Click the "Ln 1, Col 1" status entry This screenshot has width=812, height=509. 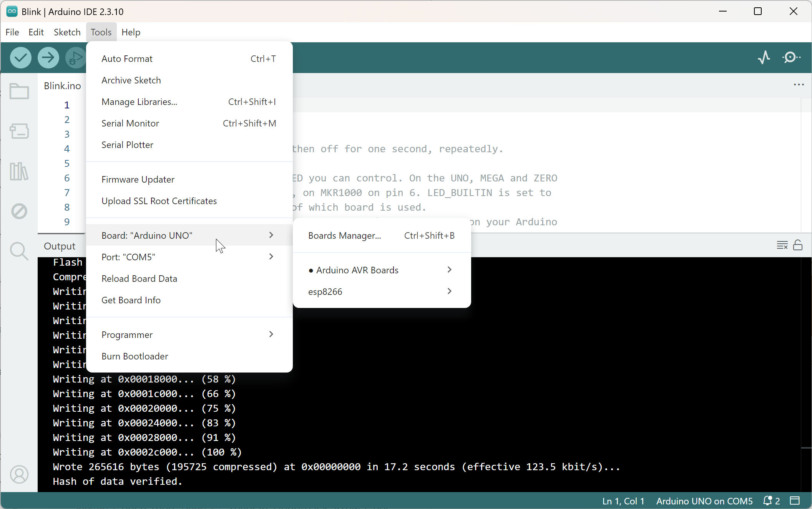coord(623,501)
